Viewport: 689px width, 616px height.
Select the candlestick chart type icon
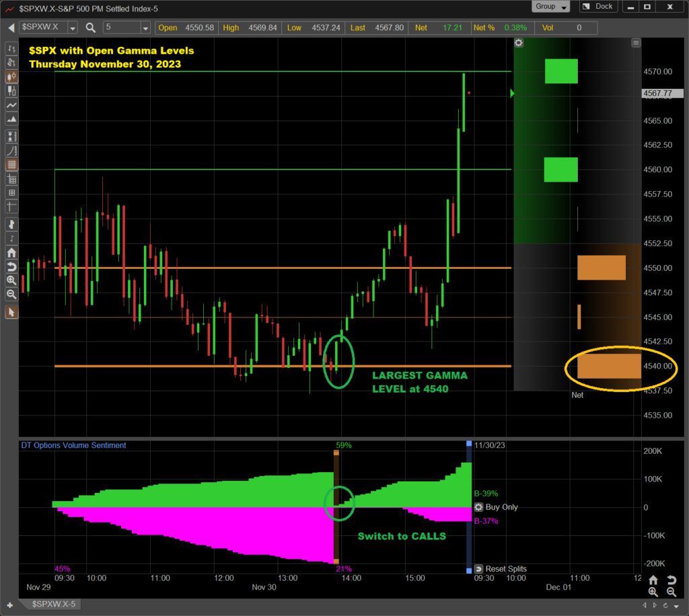pos(11,77)
